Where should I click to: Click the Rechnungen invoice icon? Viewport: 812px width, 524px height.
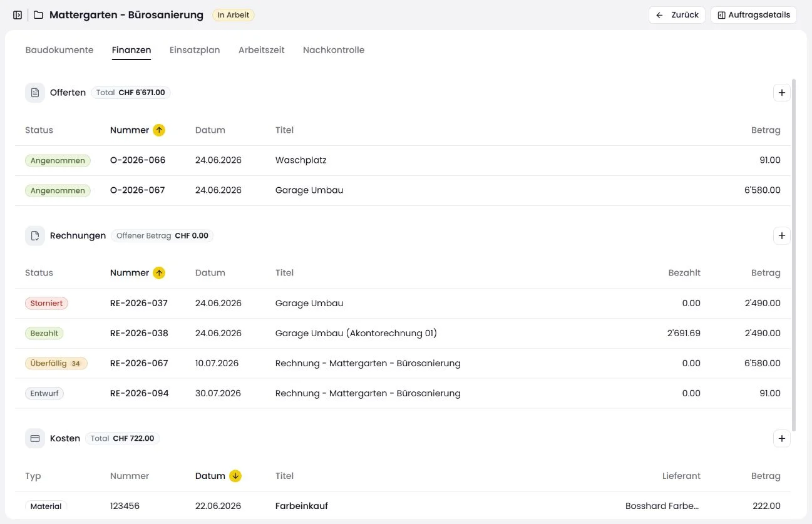pos(35,236)
